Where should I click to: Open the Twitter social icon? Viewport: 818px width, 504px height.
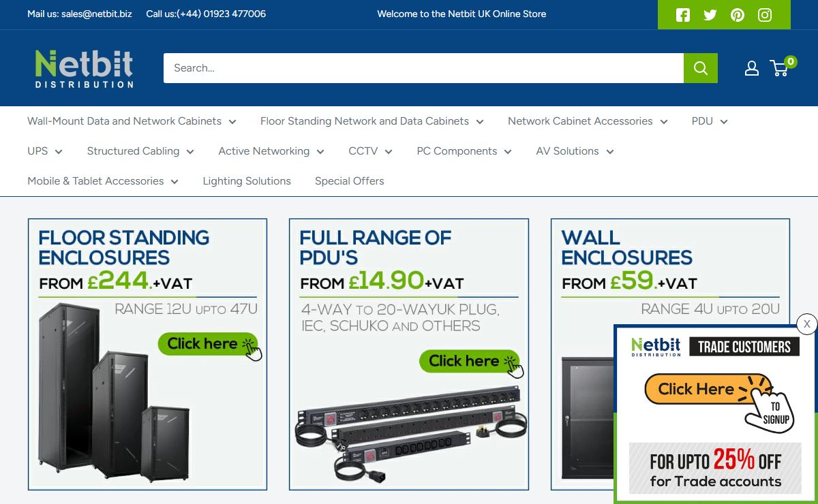tap(710, 15)
